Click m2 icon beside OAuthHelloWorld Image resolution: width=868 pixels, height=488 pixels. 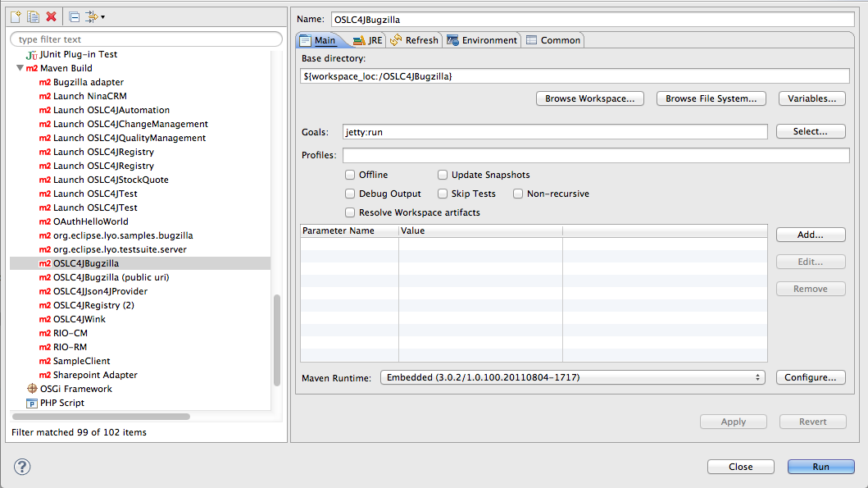coord(45,221)
